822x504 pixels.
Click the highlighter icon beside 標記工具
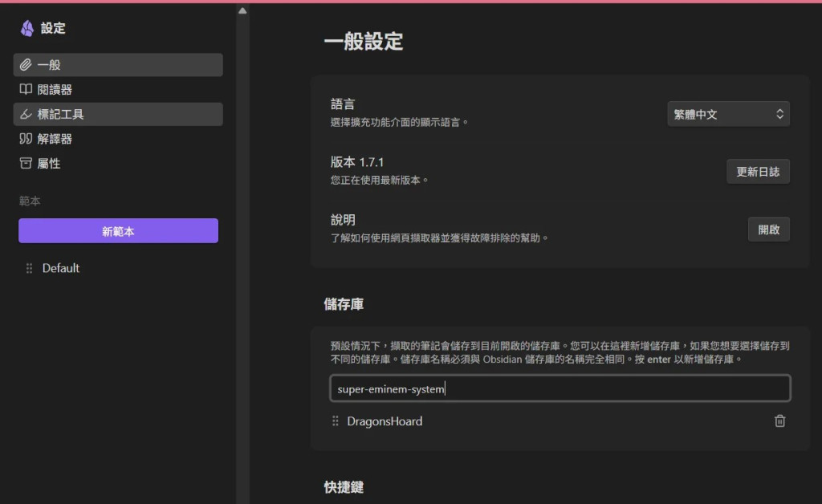[26, 114]
